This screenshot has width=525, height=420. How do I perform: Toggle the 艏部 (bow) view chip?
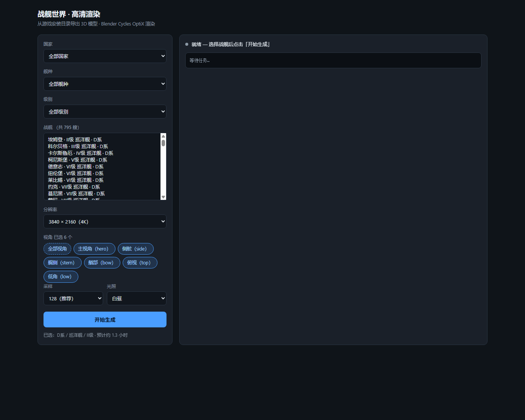tap(102, 263)
